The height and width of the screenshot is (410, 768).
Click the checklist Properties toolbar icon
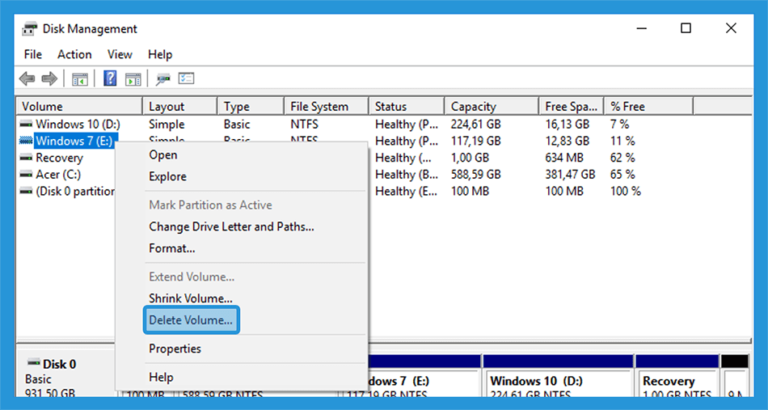[x=186, y=78]
